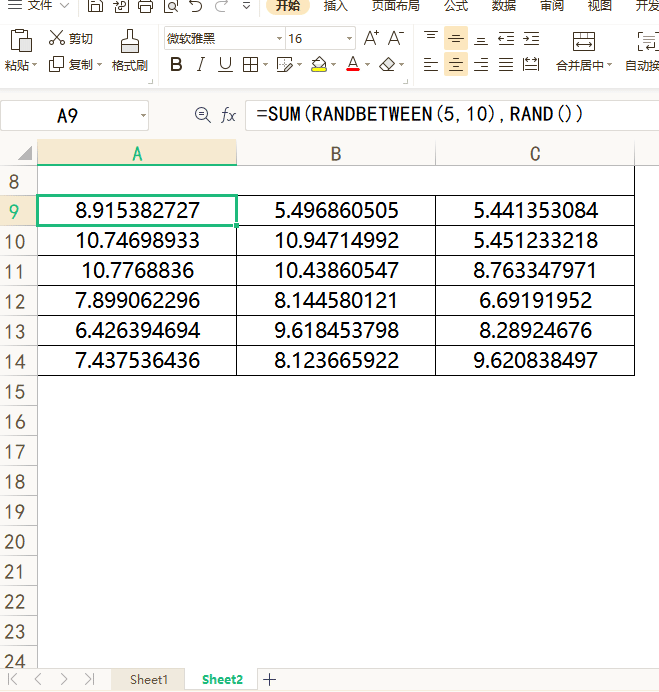
Task: Click the Print icon in quick toolbar
Action: point(146,6)
